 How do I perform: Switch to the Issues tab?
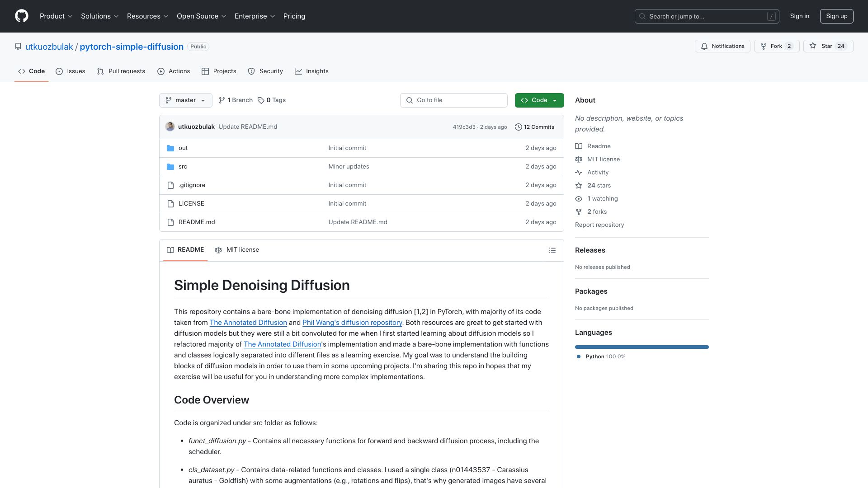pyautogui.click(x=71, y=71)
